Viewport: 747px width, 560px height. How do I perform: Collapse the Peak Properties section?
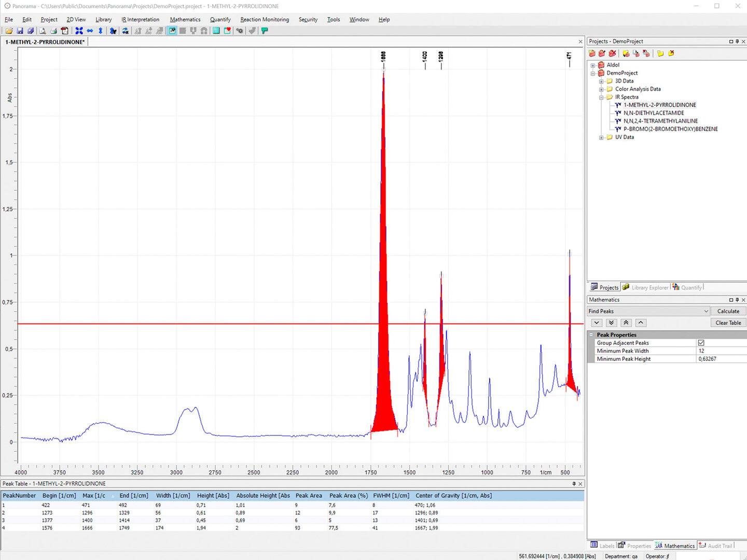pyautogui.click(x=591, y=335)
